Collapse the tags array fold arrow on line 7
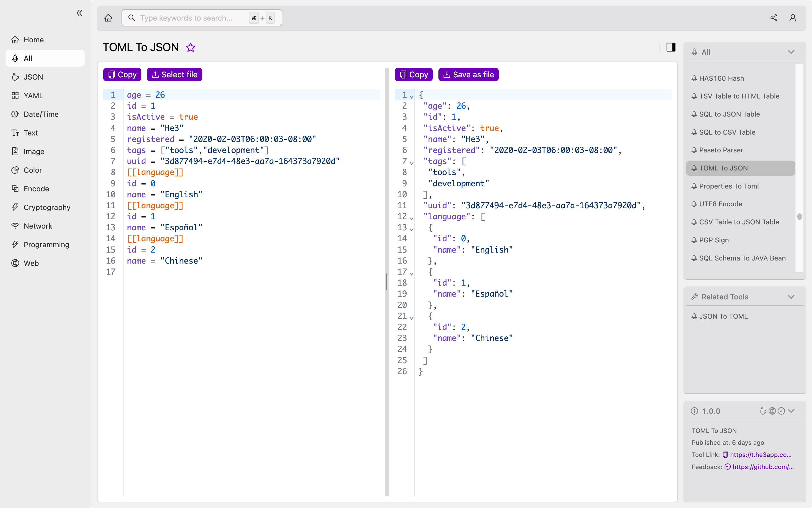This screenshot has height=508, width=812. (x=412, y=163)
